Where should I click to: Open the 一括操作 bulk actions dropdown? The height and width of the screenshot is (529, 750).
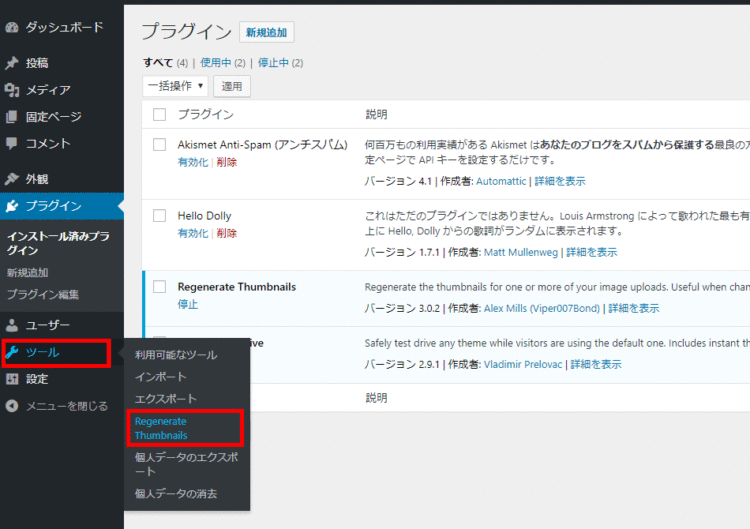point(175,86)
